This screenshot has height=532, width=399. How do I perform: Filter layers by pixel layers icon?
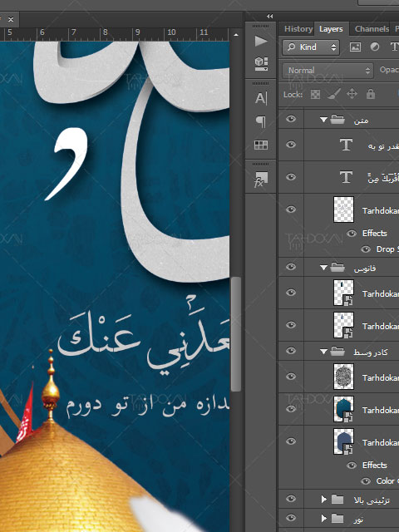point(355,47)
